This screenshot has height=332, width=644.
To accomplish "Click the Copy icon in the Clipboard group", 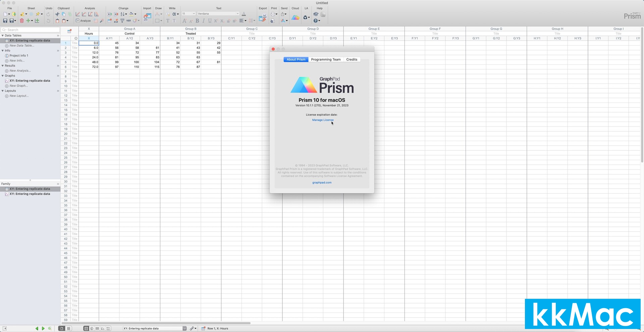I will (x=63, y=14).
